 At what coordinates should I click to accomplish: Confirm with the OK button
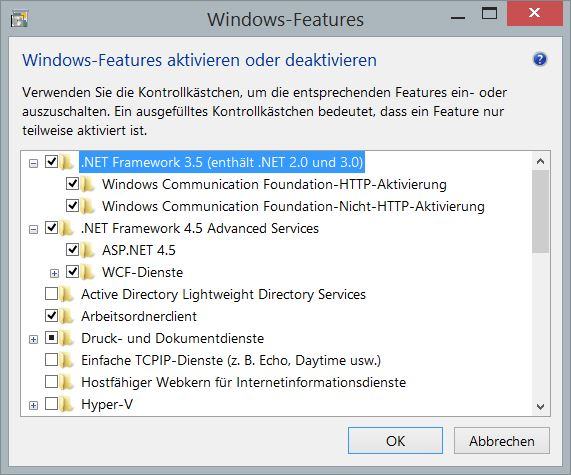pos(395,441)
